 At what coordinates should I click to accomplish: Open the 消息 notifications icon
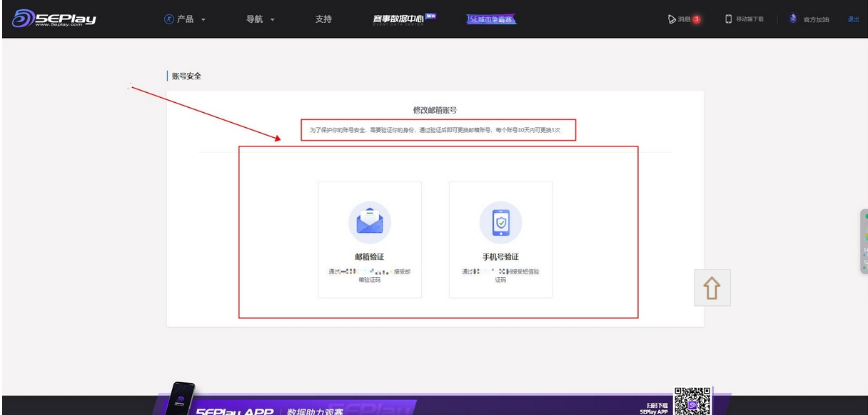click(672, 19)
